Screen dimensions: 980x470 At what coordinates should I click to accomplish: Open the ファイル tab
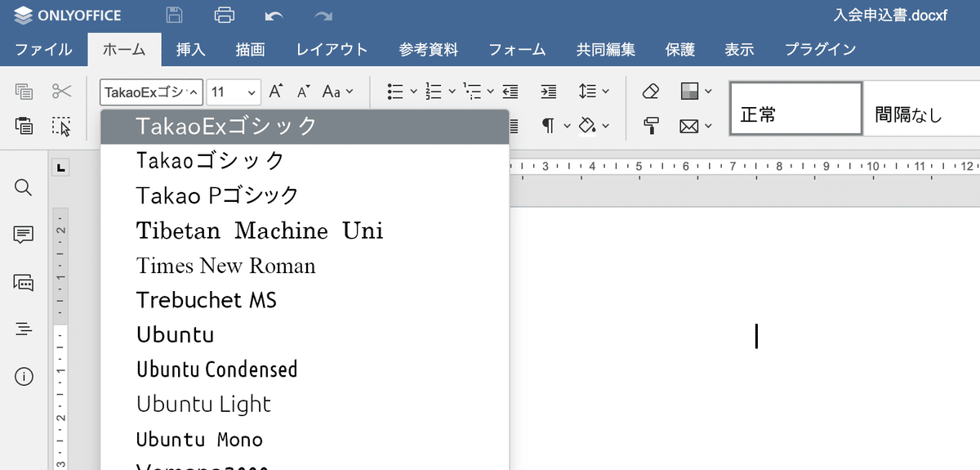point(44,49)
